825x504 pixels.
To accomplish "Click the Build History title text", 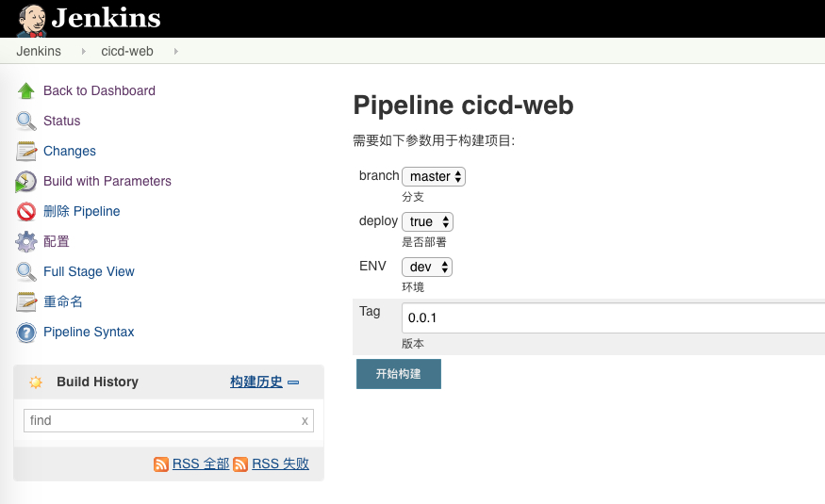I will 97,382.
